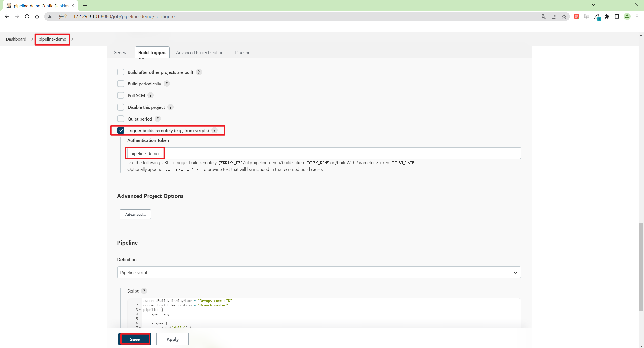Open the pipeline-demo breadcrumb link
Viewport: 644px width, 348px height.
coord(52,39)
